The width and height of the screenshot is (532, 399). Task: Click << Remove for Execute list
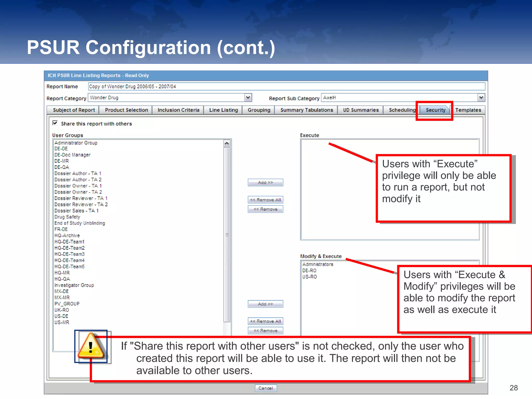point(265,209)
